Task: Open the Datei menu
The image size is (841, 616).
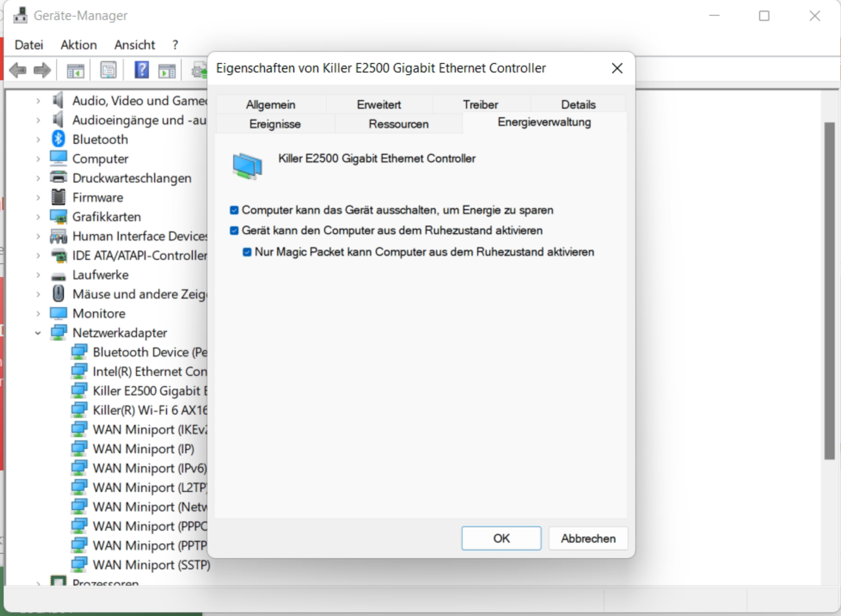Action: click(29, 45)
